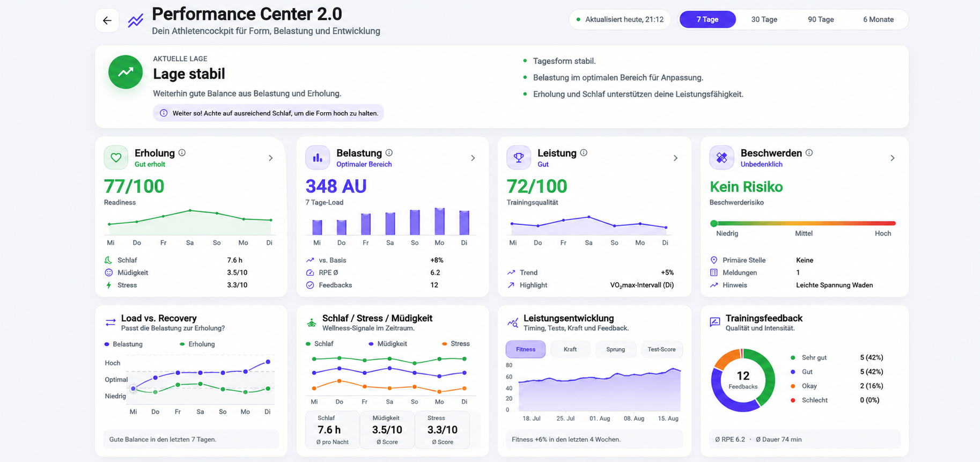Viewport: 980px width, 462px height.
Task: Select the Fitness tab
Action: point(526,349)
